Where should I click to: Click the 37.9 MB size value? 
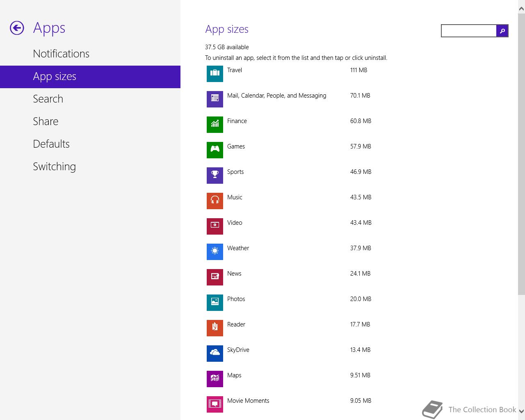point(361,248)
